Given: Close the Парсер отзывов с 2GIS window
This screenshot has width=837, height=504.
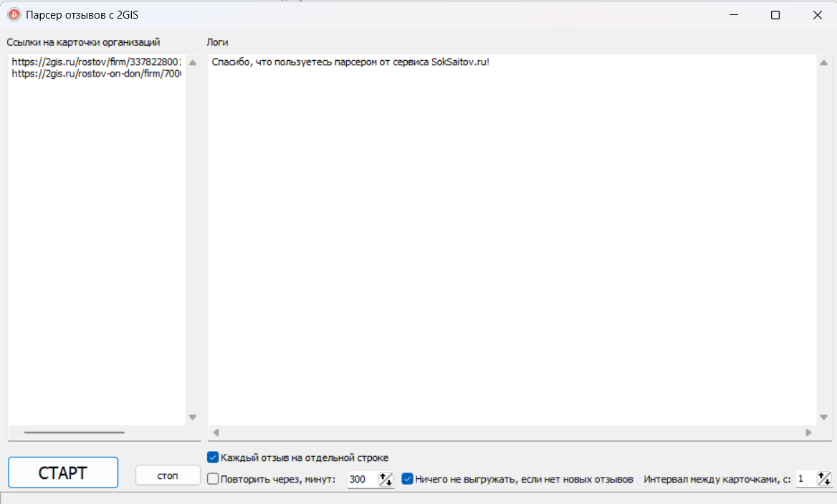Looking at the screenshot, I should pyautogui.click(x=817, y=15).
